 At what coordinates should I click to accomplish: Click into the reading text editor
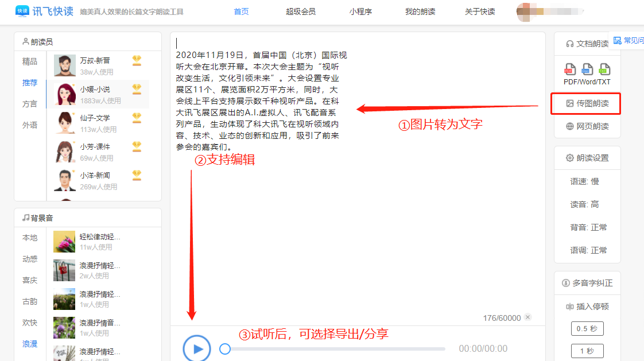pyautogui.click(x=358, y=178)
